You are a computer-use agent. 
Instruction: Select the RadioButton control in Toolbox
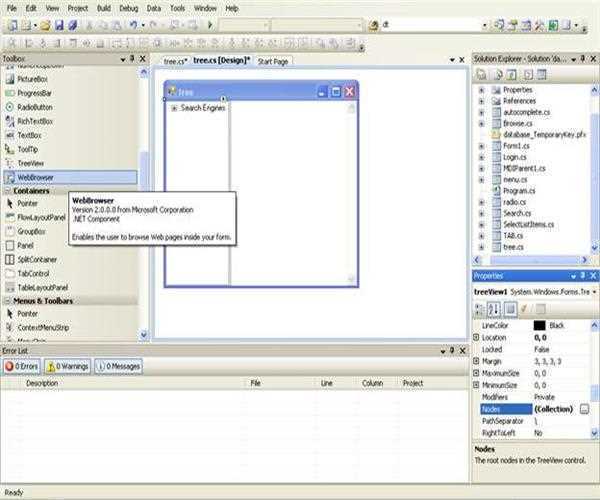pos(34,107)
